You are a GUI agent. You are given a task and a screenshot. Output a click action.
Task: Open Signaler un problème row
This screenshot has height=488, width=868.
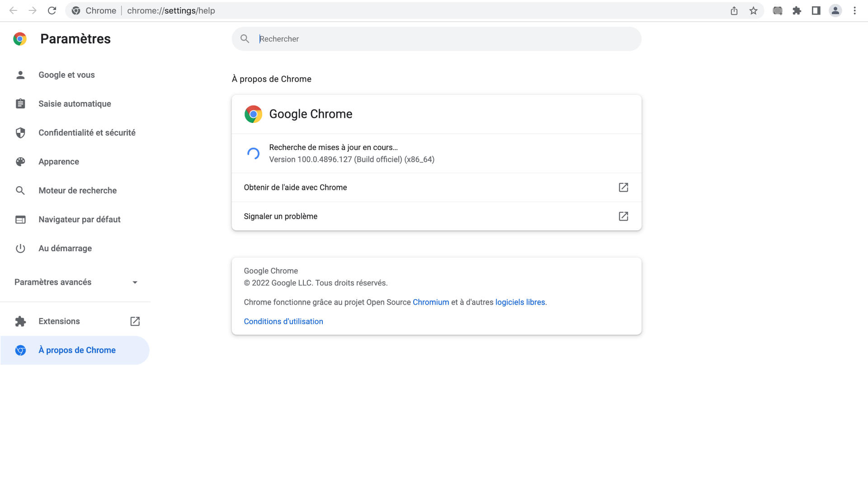click(x=436, y=216)
